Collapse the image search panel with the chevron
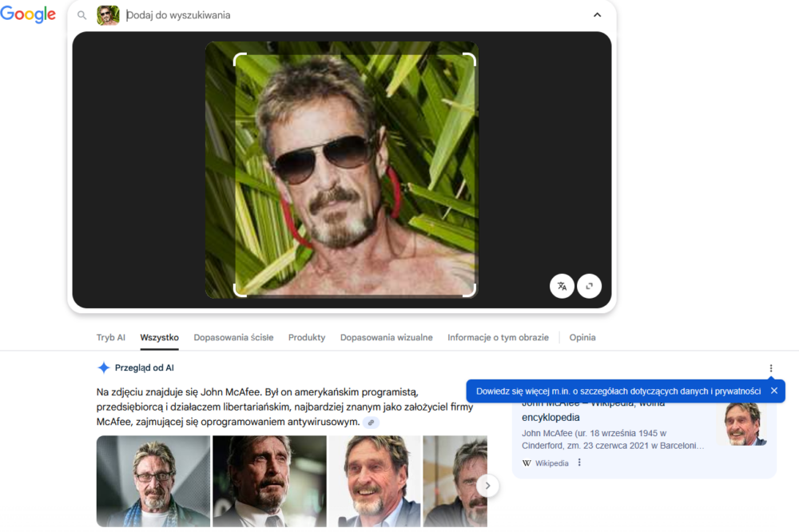799x532 pixels. click(597, 15)
